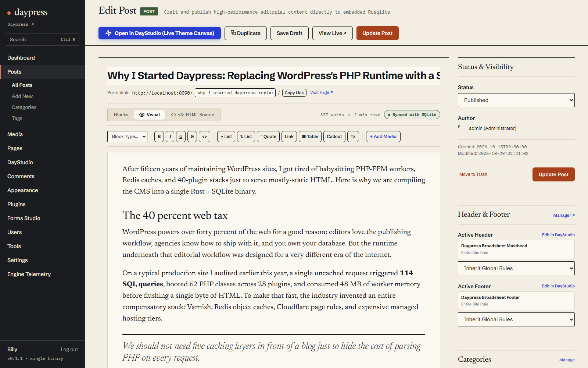Open Add Media dialog
Image resolution: width=588 pixels, height=368 pixels.
click(383, 137)
